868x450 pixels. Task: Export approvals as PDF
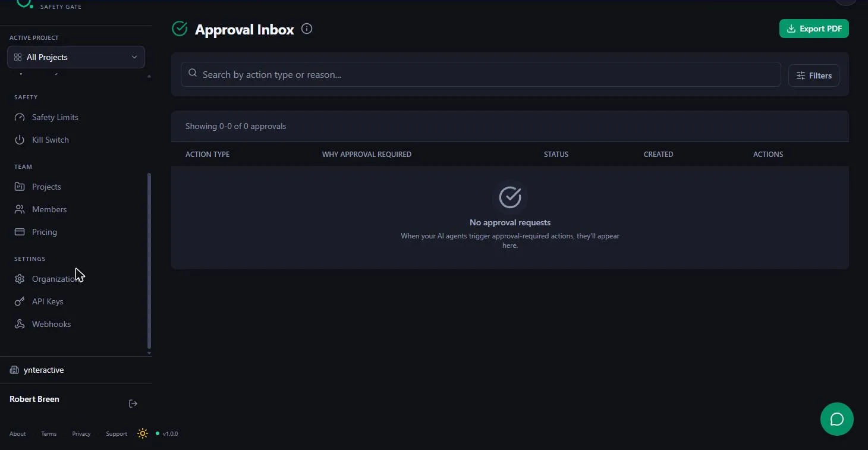click(x=814, y=29)
